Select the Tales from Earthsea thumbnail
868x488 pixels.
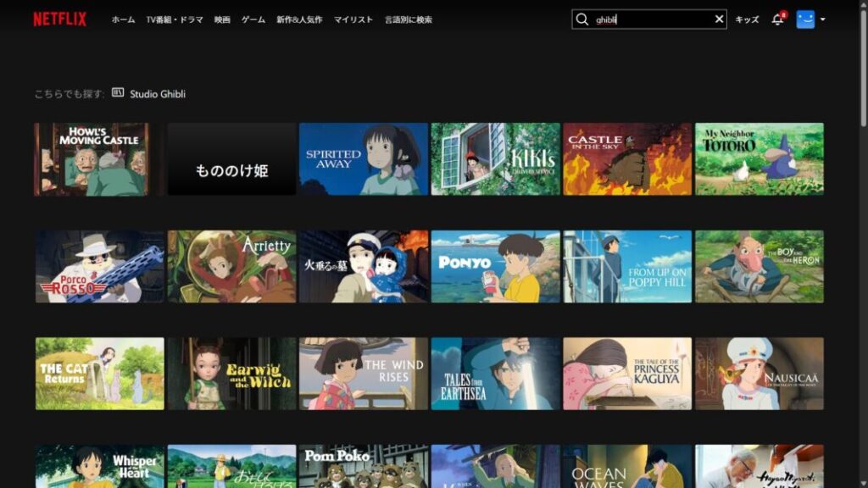[x=495, y=374]
